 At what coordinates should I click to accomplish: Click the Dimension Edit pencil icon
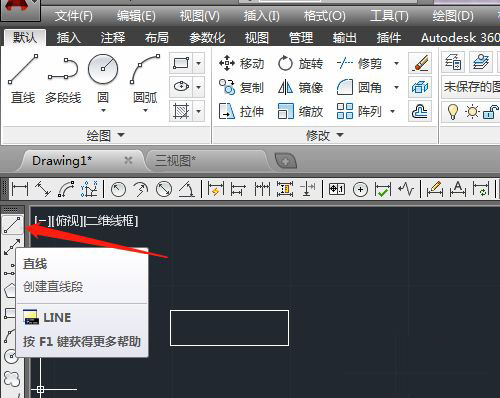[x=435, y=189]
